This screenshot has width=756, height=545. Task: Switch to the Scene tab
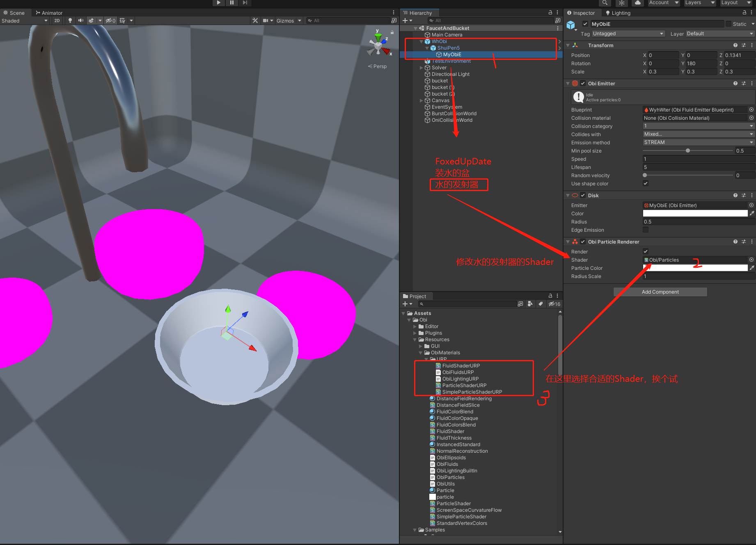point(14,13)
